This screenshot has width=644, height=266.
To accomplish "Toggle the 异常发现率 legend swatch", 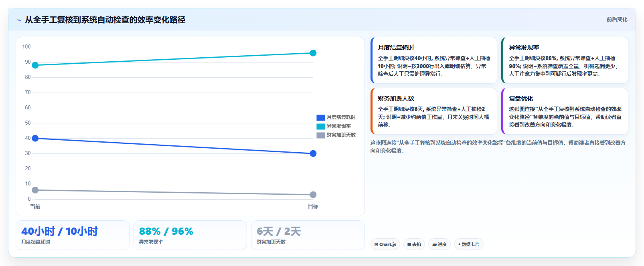I will (x=320, y=126).
